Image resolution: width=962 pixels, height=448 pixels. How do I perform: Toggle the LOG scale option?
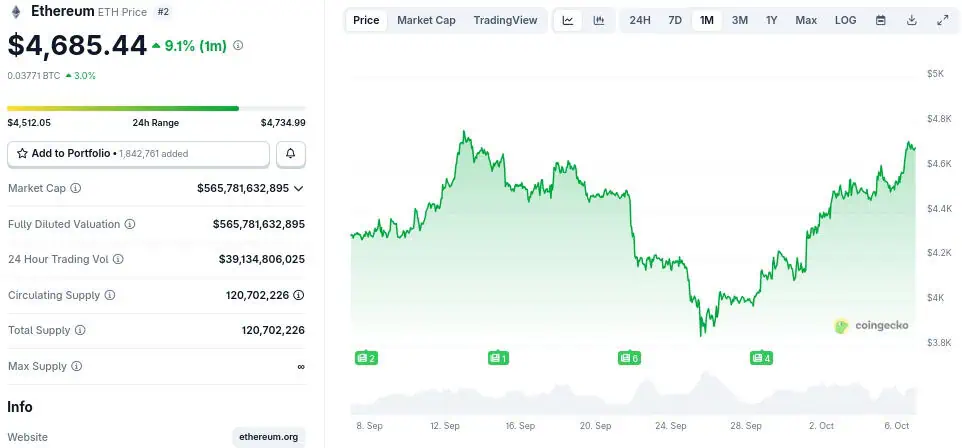tap(846, 20)
